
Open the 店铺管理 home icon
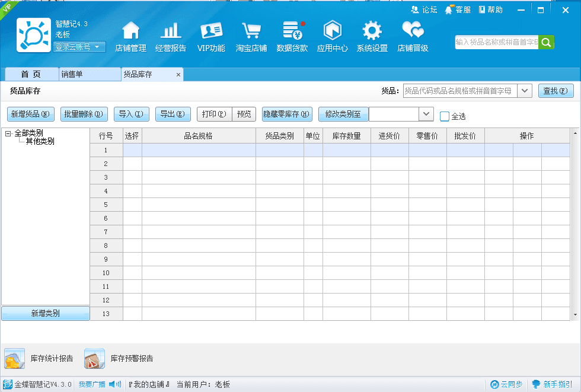(130, 31)
